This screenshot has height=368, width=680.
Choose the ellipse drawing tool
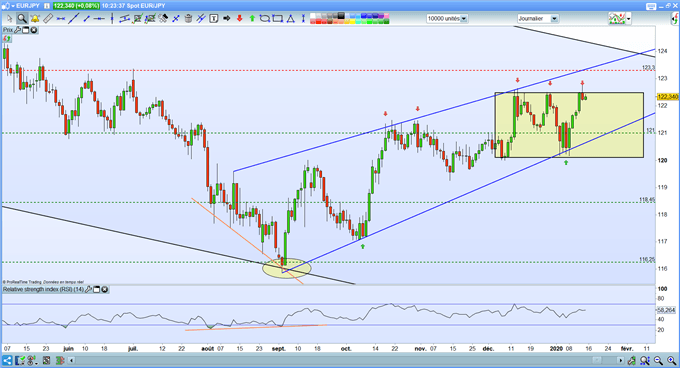265,19
